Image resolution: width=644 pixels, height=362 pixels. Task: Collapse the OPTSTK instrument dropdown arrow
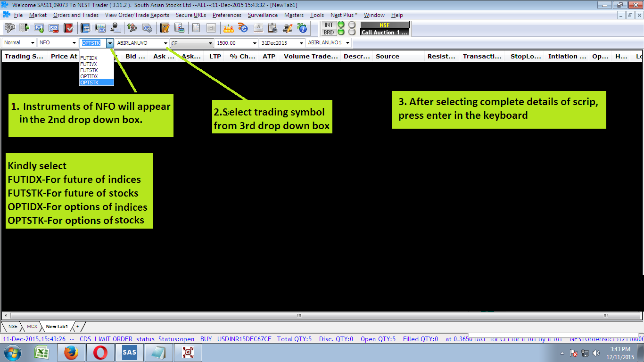point(110,43)
